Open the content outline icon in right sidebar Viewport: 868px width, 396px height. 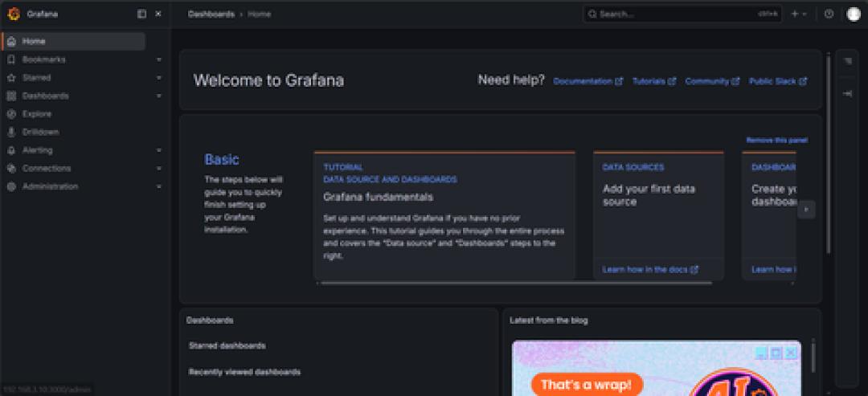[x=847, y=61]
